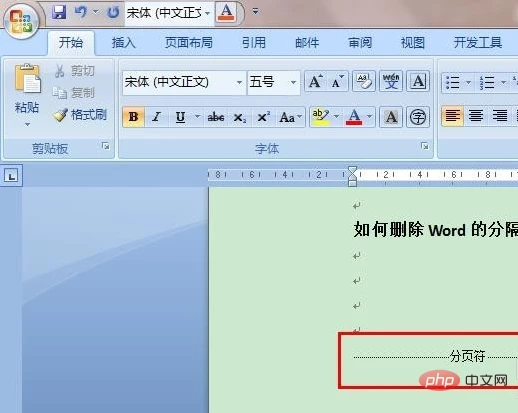
Task: Open the 页面布局 tab
Action: 189,43
